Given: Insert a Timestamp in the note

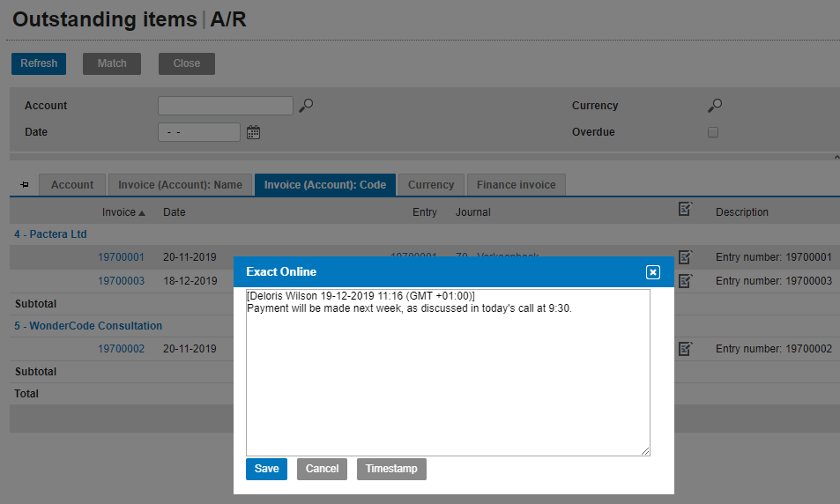Looking at the screenshot, I should (391, 469).
